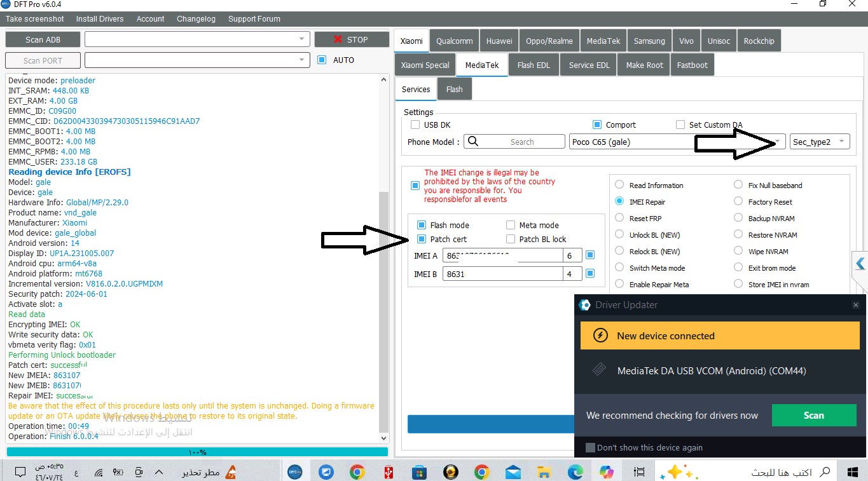The image size is (868, 481).
Task: Choose the Factory Reset radio button
Action: pos(738,201)
